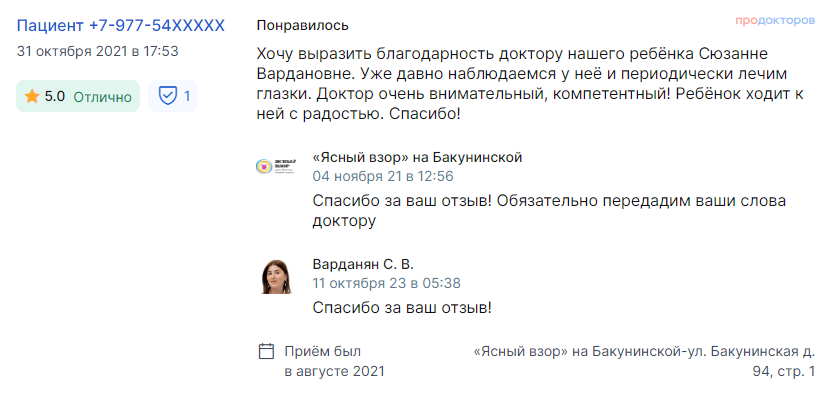825x397 pixels.
Task: Click the clinic's thank-you reply text
Action: point(549,211)
